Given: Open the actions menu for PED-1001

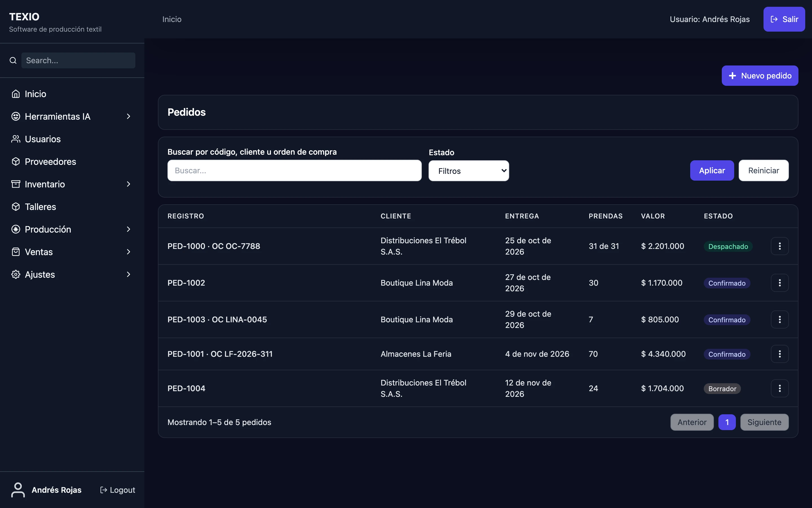Looking at the screenshot, I should (780, 354).
